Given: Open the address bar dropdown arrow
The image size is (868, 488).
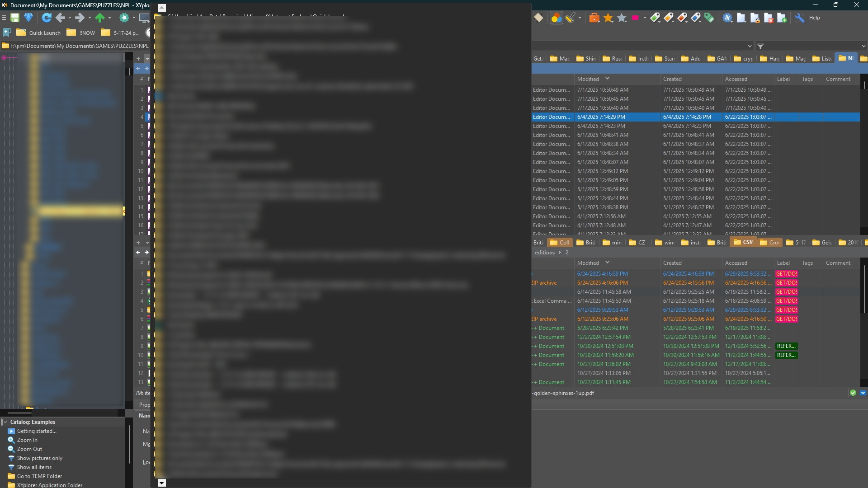Looking at the screenshot, I should (x=750, y=46).
